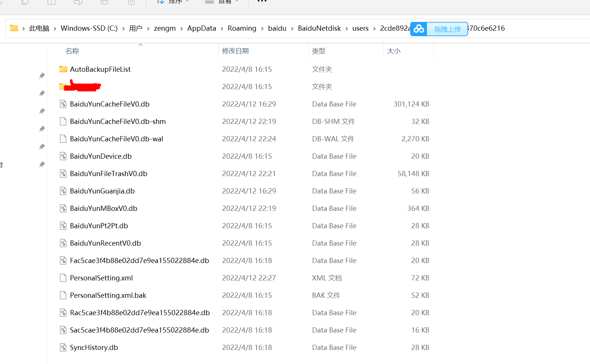The image size is (590, 364).
Task: Click the XML 文档 type cell
Action: pos(327,278)
